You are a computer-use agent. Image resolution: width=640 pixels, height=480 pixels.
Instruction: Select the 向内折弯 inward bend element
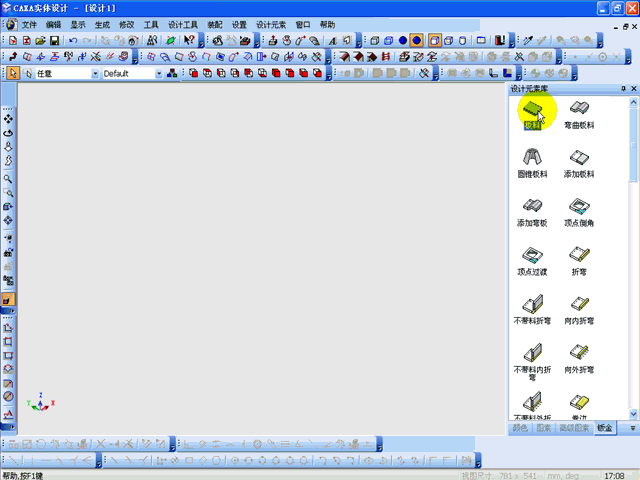click(x=579, y=310)
